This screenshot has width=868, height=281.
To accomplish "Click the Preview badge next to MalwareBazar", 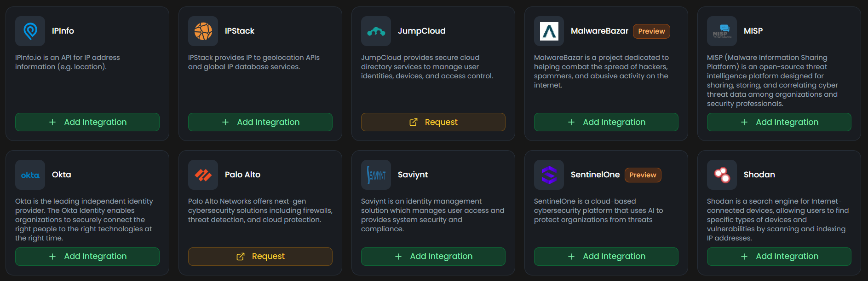I will point(651,31).
